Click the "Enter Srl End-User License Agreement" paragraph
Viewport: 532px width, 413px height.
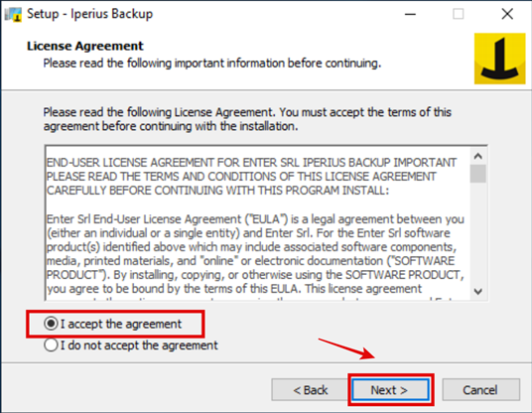point(255,254)
